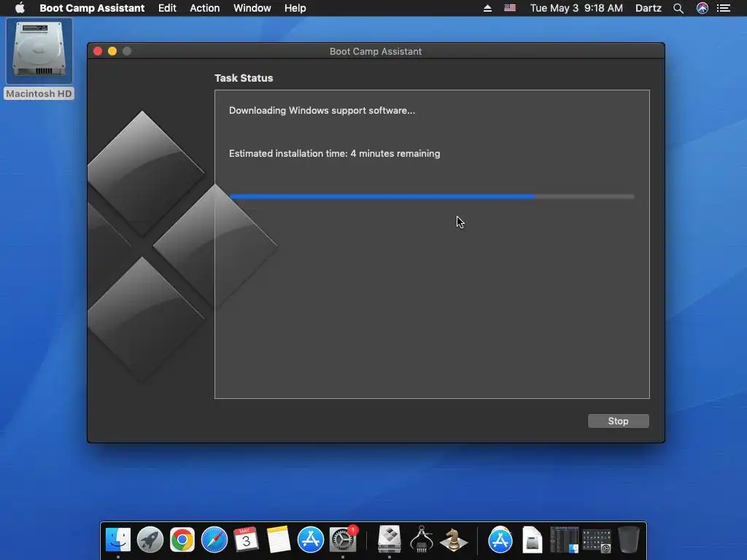Viewport: 747px width, 560px height.
Task: Open Notes from the Dock
Action: pos(278,540)
